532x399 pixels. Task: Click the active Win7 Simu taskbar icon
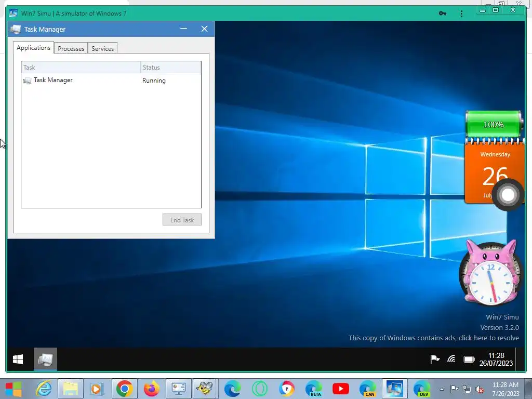click(395, 389)
